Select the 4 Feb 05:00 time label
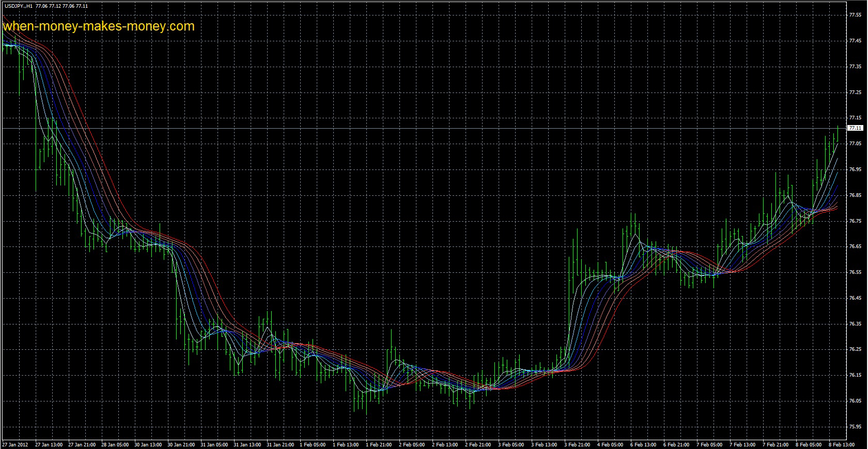868x449 pixels. [611, 444]
